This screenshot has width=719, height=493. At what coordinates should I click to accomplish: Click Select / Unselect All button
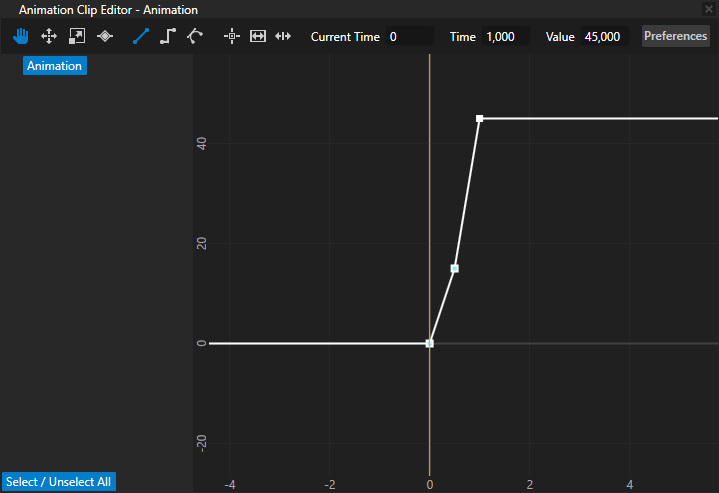pos(58,482)
